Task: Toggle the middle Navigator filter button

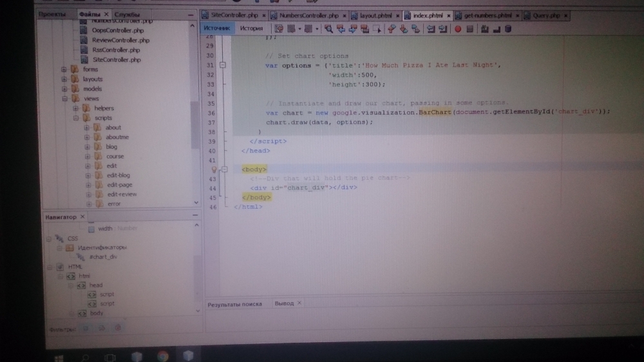Action: click(x=102, y=328)
